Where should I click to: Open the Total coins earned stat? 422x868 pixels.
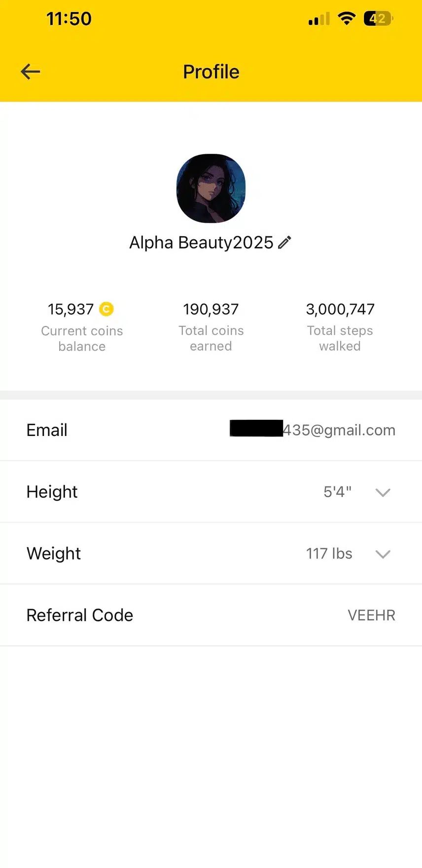pyautogui.click(x=211, y=327)
